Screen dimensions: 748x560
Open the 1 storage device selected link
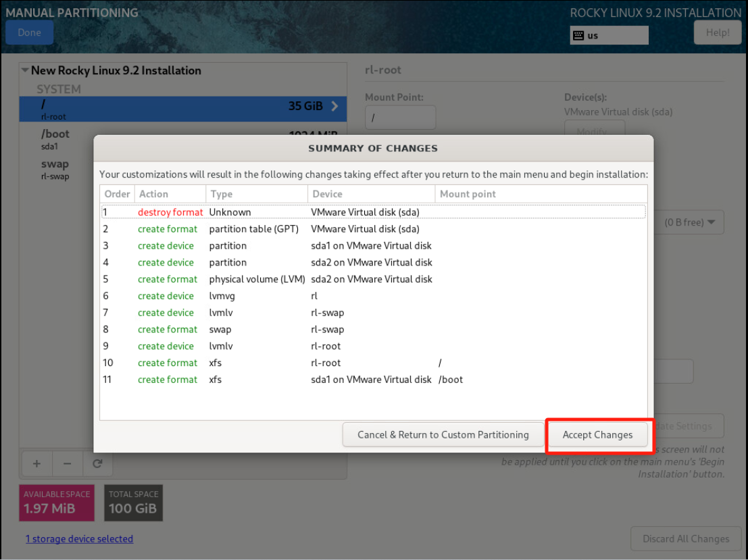[x=79, y=538]
